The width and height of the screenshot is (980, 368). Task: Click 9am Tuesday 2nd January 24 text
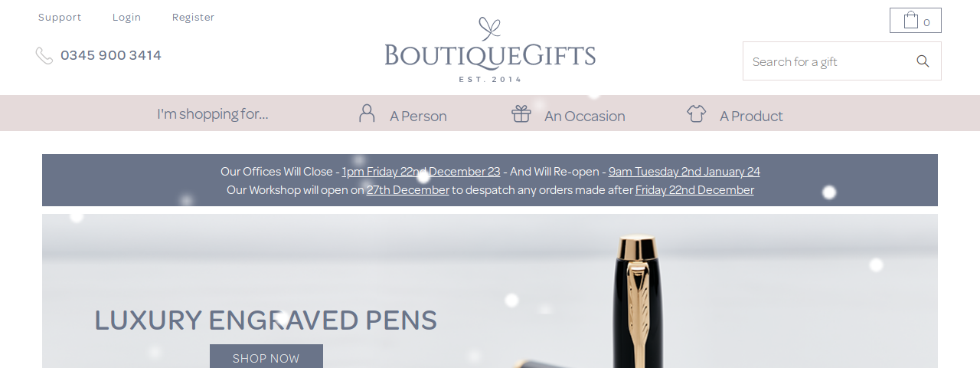click(x=684, y=172)
